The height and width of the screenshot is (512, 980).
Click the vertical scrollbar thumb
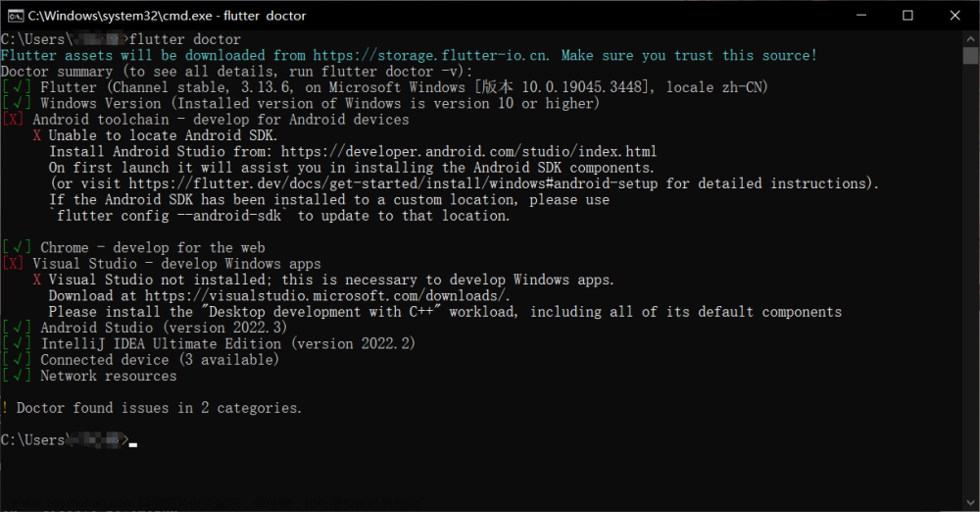coord(970,55)
